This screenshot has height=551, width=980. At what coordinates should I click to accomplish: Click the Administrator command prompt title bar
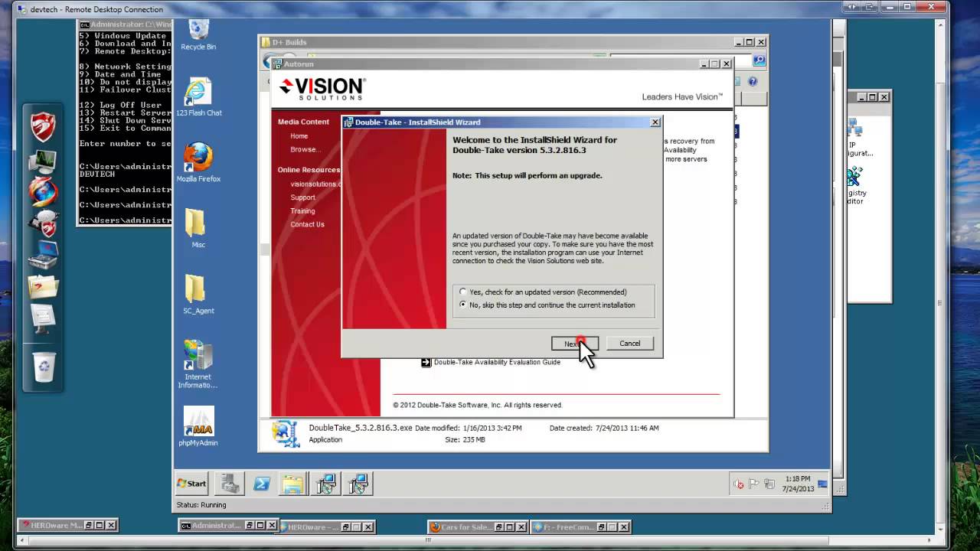pyautogui.click(x=124, y=24)
